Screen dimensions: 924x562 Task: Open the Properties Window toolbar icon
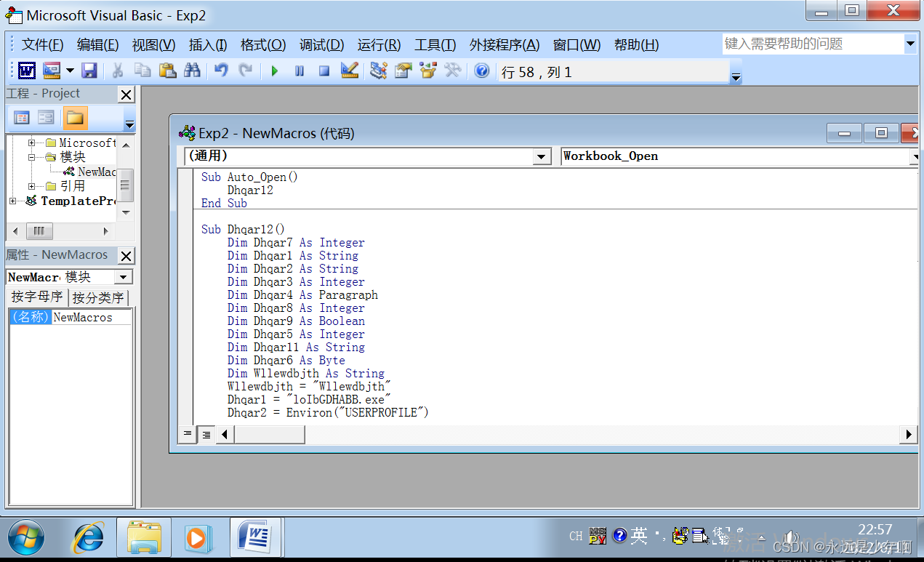click(x=403, y=71)
